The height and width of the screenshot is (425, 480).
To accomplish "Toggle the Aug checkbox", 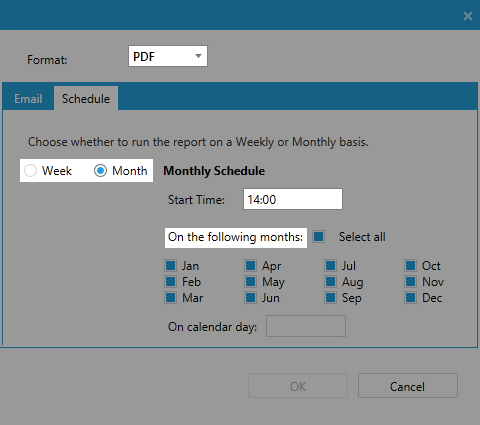I will (330, 282).
